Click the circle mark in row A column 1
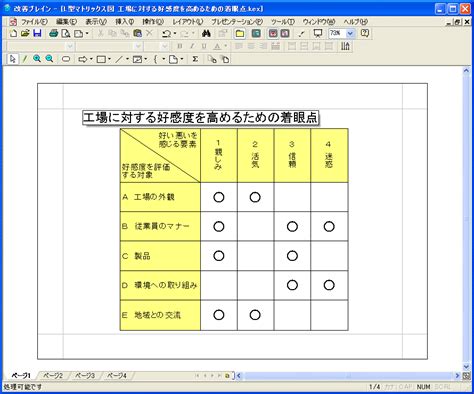This screenshot has height=394, width=474. point(219,197)
